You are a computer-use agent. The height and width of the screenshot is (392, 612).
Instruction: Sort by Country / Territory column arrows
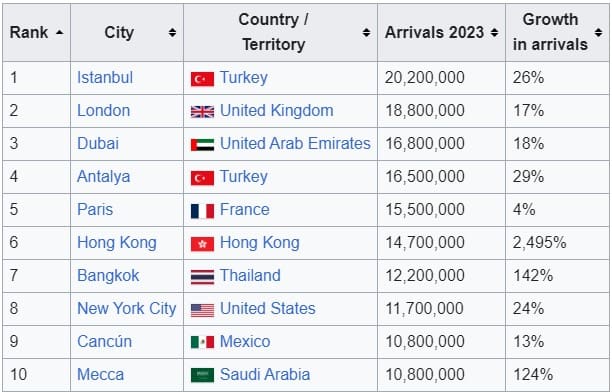(366, 33)
